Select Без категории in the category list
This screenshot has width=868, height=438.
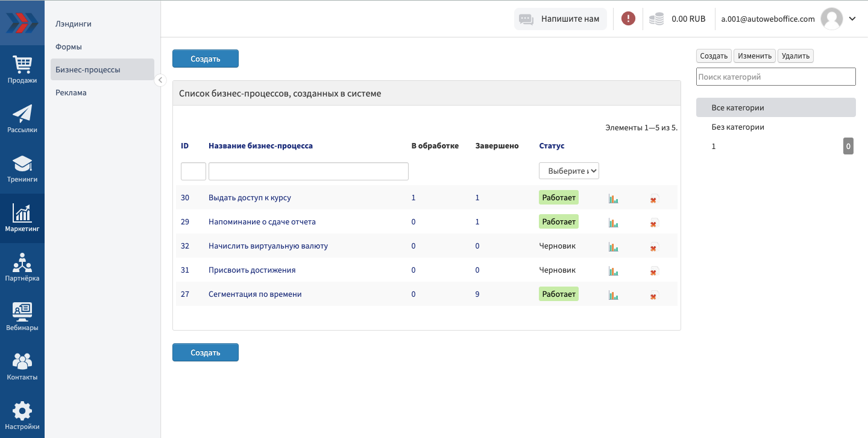click(738, 127)
